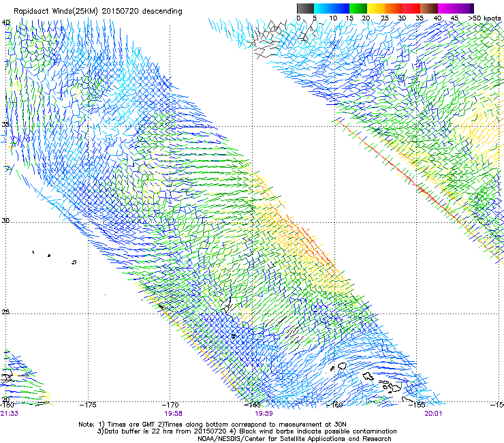Click the longitude label '-160'
Screen dimensions: 504x443
tap(334, 405)
